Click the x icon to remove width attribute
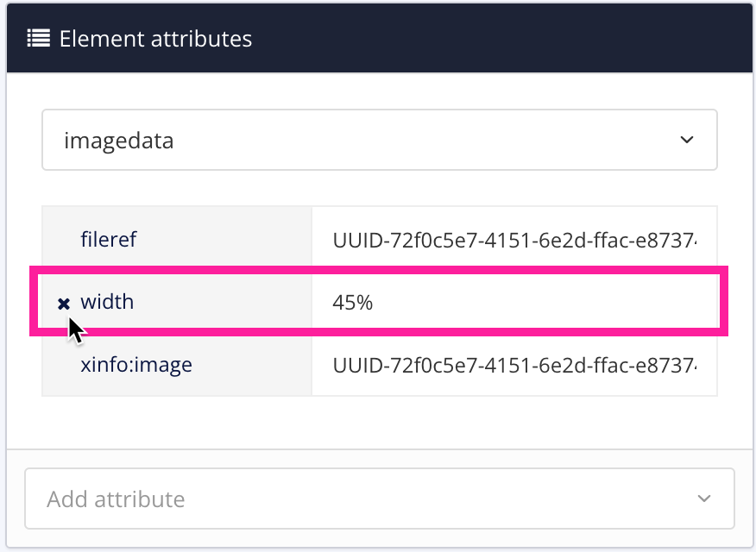The width and height of the screenshot is (756, 552). pos(63,302)
